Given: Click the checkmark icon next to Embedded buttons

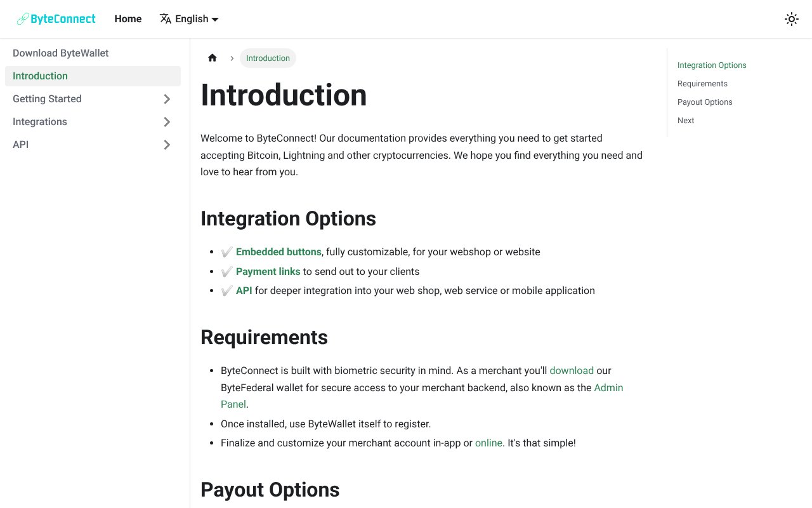Looking at the screenshot, I should point(226,251).
